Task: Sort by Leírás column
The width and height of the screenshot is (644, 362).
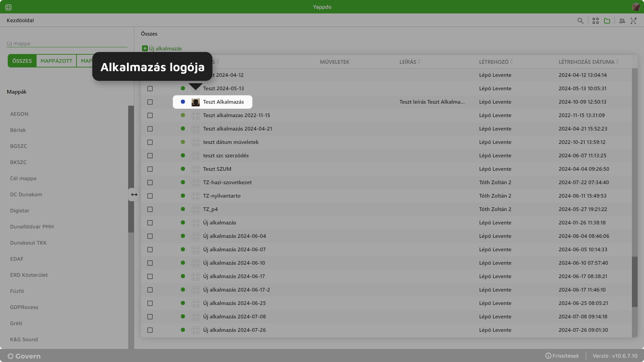Action: [410, 62]
